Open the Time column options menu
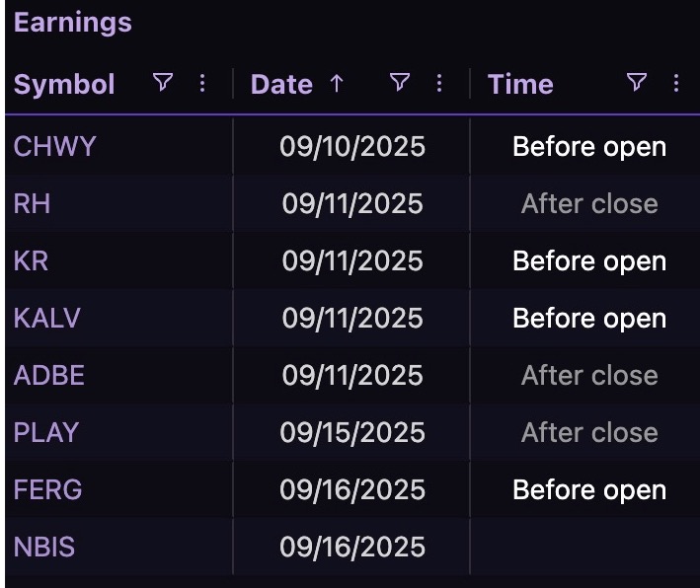 pyautogui.click(x=676, y=83)
